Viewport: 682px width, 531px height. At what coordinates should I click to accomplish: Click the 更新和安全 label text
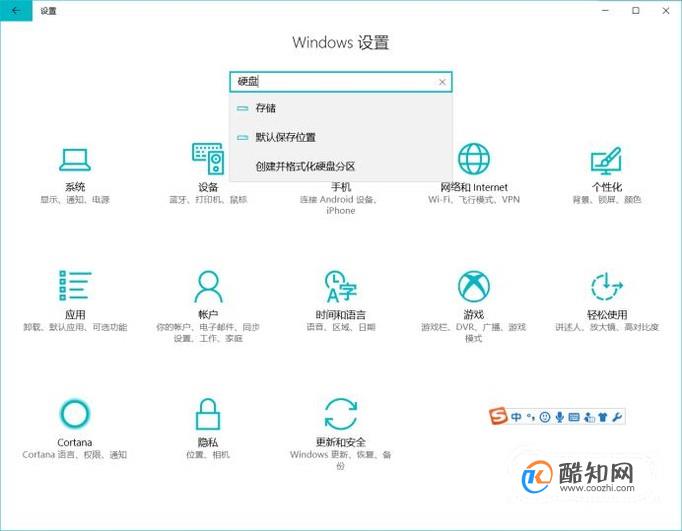pos(341,442)
